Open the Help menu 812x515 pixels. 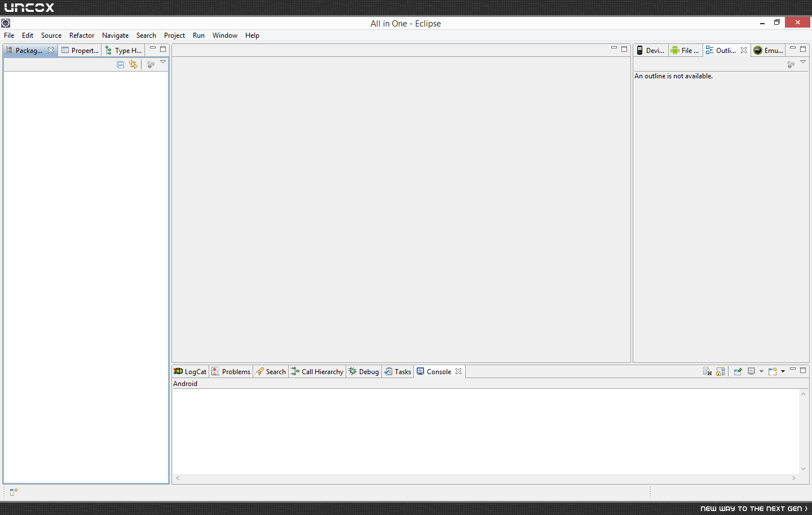point(252,35)
